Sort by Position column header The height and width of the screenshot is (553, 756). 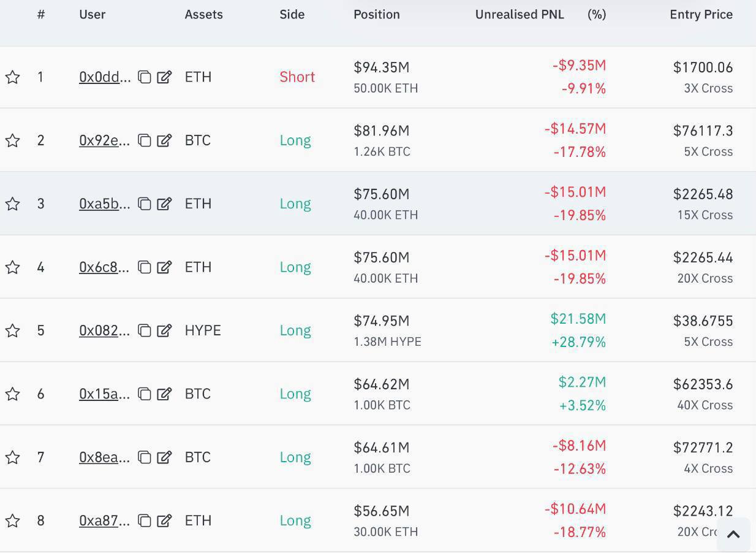pos(377,14)
